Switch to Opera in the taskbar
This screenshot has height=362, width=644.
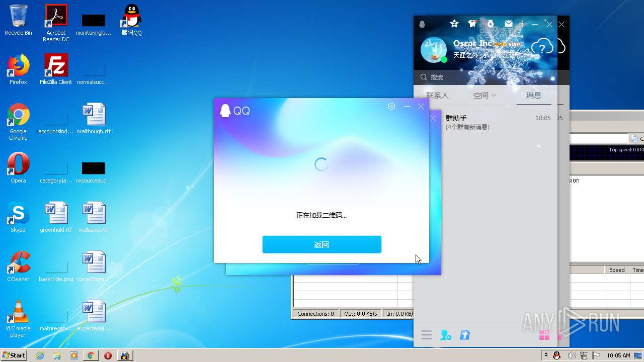coord(108,355)
